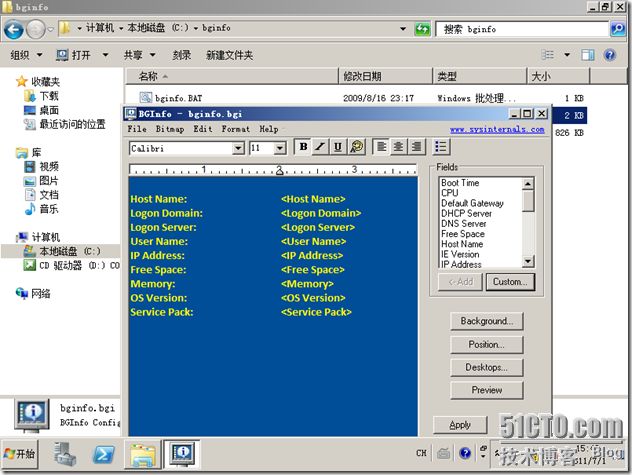
Task: Align text right in BGInfo
Action: click(416, 147)
